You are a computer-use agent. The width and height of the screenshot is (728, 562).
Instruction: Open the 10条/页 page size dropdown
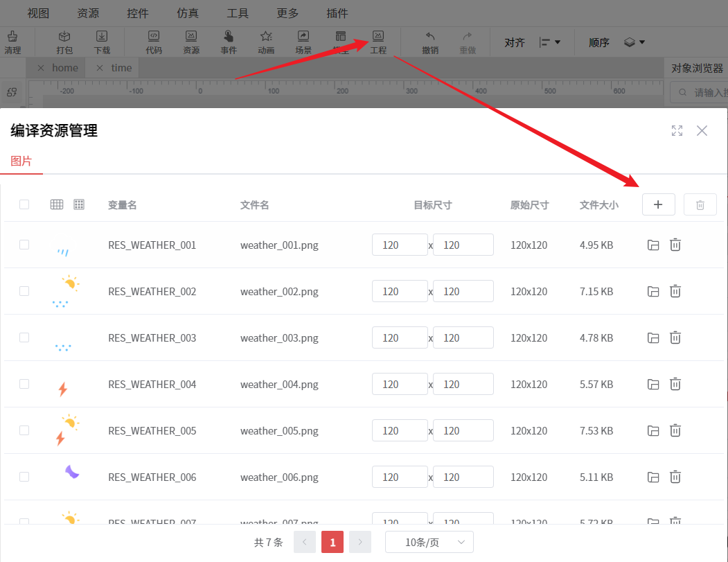pos(429,542)
